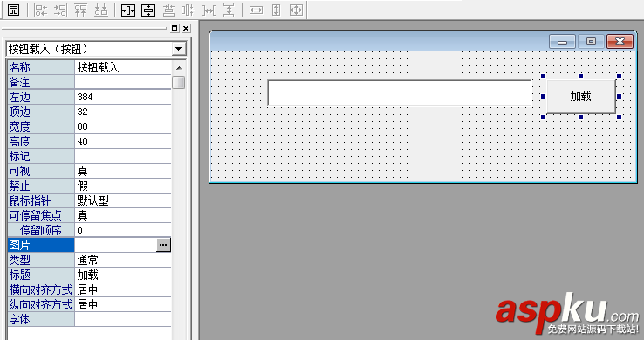Screen dimensions: 644x340
Task: Select the 标记 property row
Action: click(x=89, y=156)
